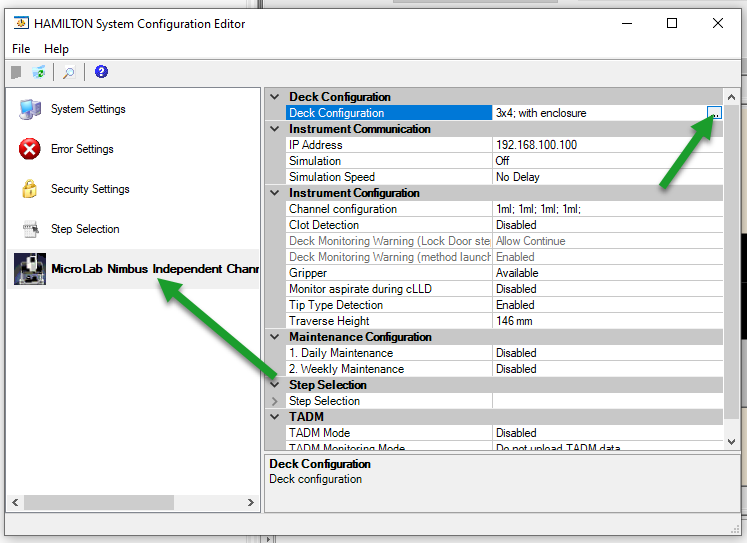The height and width of the screenshot is (543, 747).
Task: Click the Deck Monitoring Warning (Lock Door) row
Action: pyautogui.click(x=505, y=241)
